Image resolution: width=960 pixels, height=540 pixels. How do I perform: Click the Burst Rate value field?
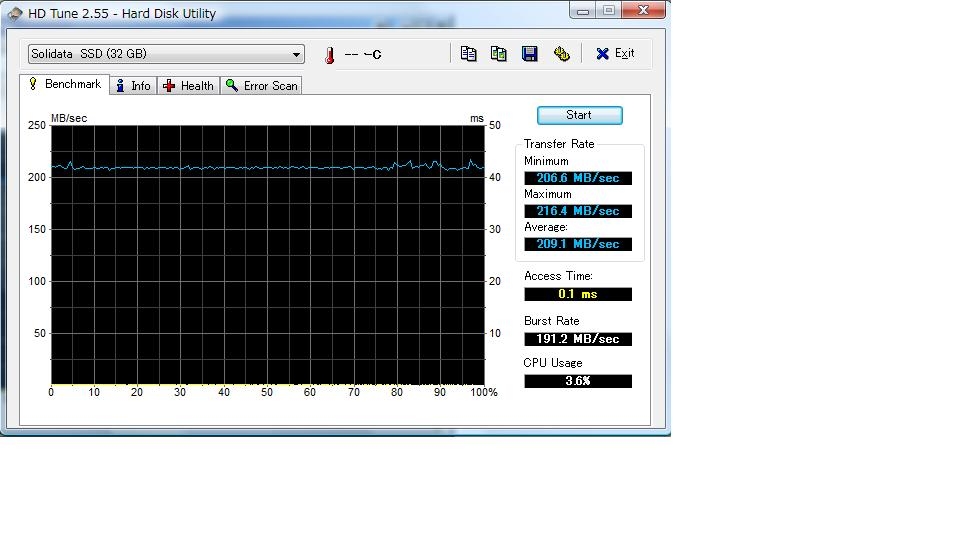coord(578,339)
